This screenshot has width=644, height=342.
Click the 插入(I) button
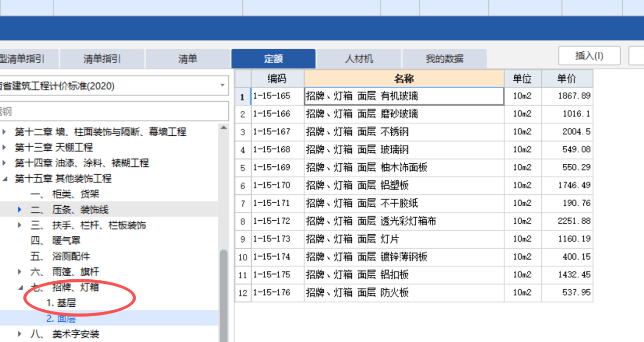[x=590, y=55]
